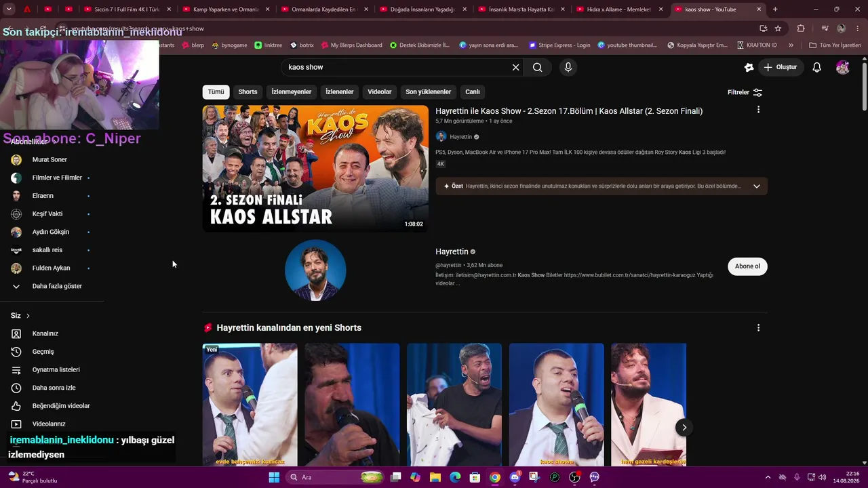Show more bookmarks with double chevron
Viewport: 868px width, 488px height.
(791, 45)
